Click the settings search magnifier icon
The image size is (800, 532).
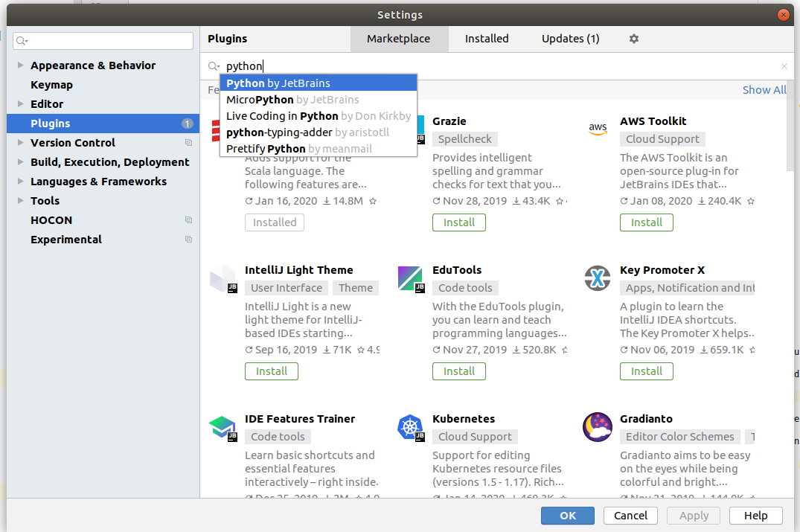tap(22, 41)
